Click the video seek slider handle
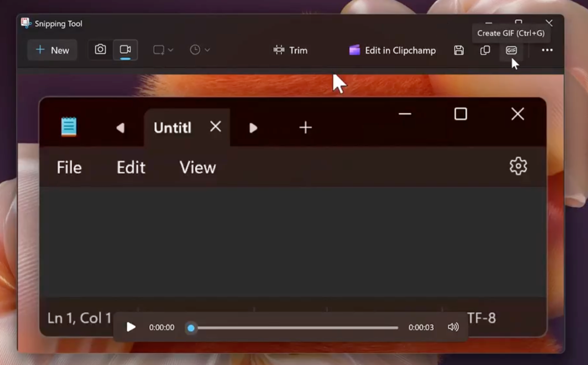This screenshot has height=365, width=588. tap(191, 328)
